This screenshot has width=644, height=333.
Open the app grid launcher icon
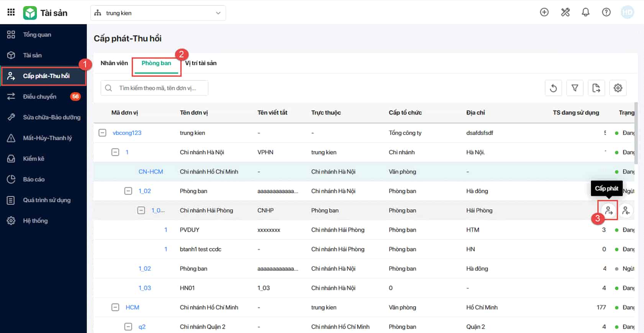(11, 13)
